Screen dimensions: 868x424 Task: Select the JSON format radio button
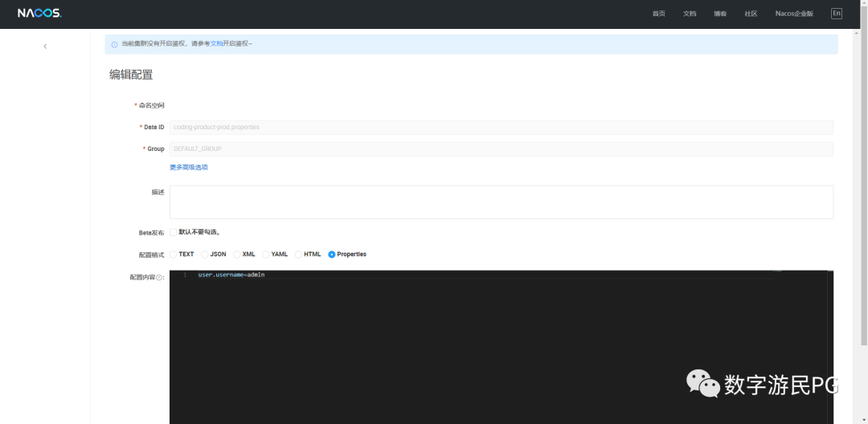point(205,255)
